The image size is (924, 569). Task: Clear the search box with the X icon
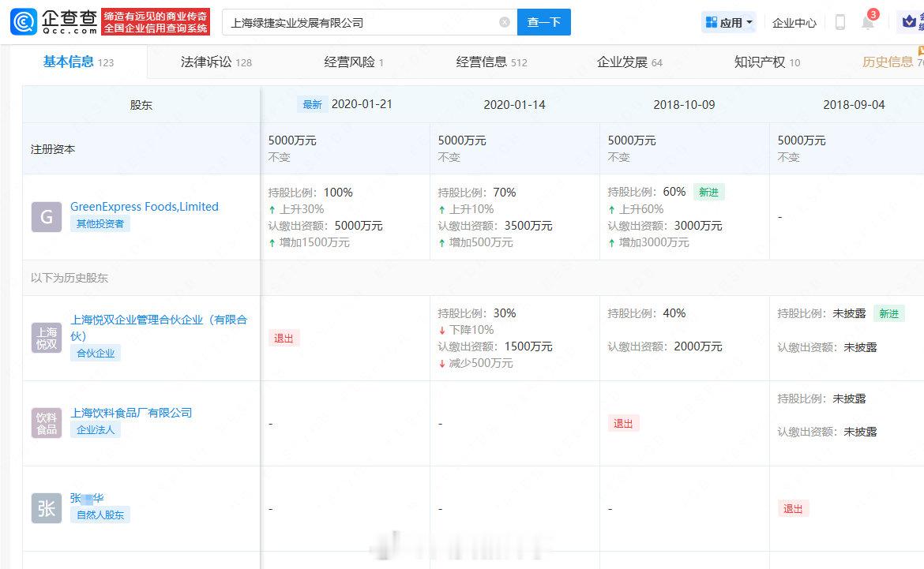(505, 22)
